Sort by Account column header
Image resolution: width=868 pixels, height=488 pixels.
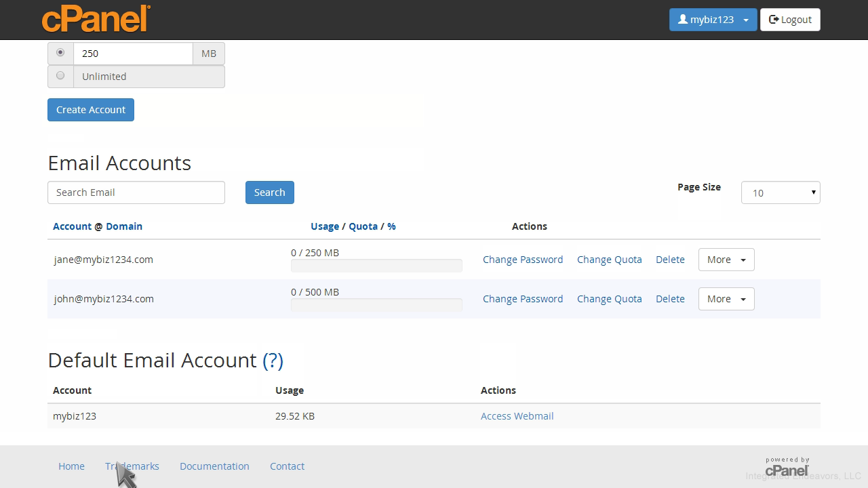(72, 226)
